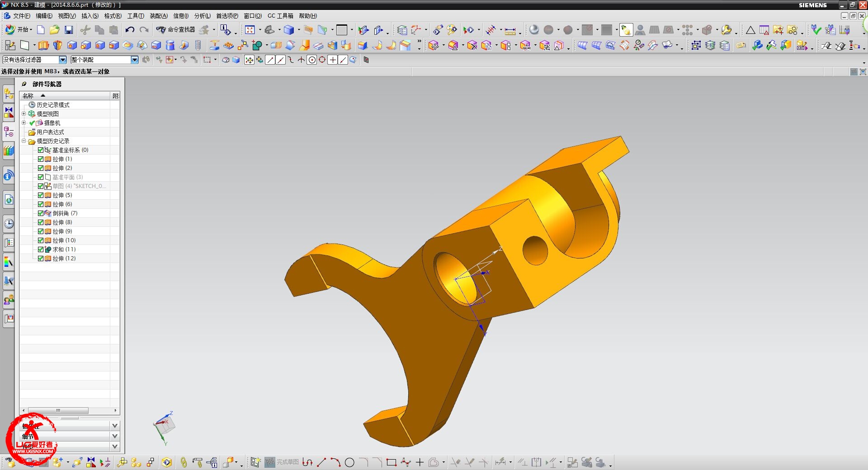This screenshot has width=868, height=470.
Task: Click the wrench settings icon in the view toolbar
Action: pos(726,30)
